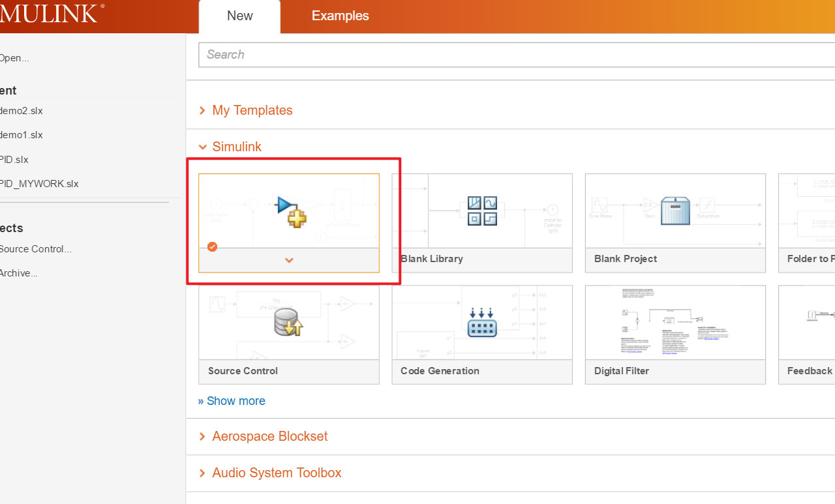Open the Digital Filter template thumbnail
Viewport: 835px width, 504px height.
675,322
